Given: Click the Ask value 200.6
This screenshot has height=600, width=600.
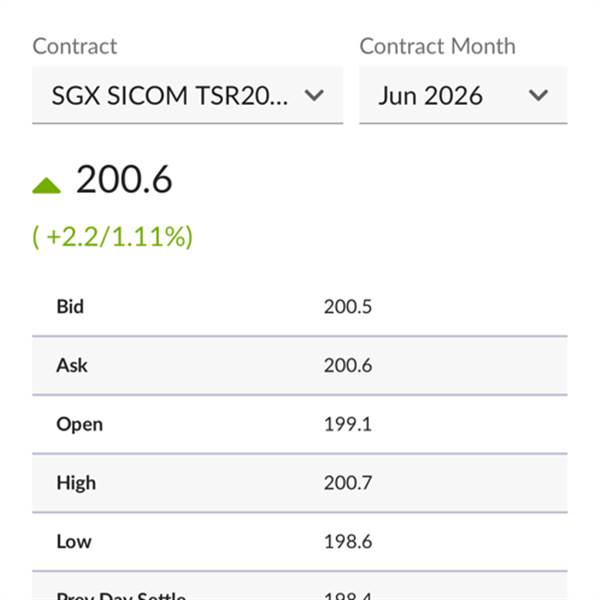Looking at the screenshot, I should tap(348, 366).
